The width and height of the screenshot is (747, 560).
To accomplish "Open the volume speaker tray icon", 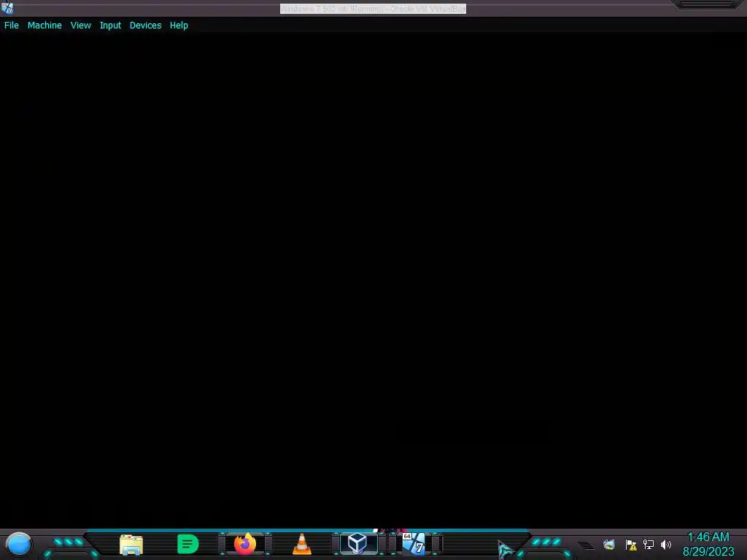I will pyautogui.click(x=666, y=544).
